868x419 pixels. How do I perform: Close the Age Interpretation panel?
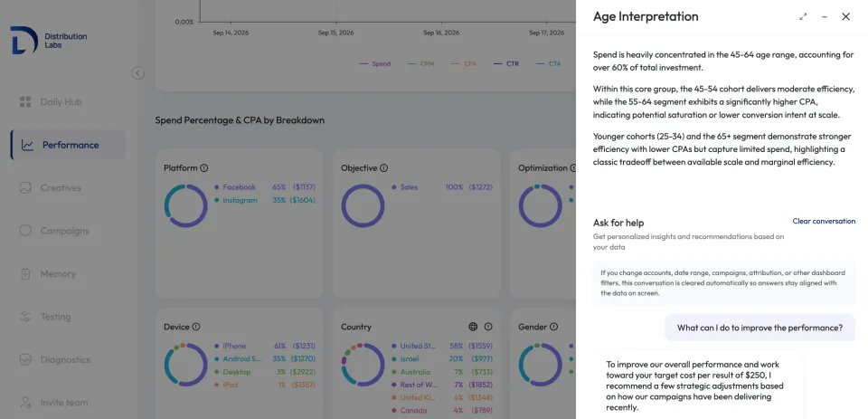[846, 16]
